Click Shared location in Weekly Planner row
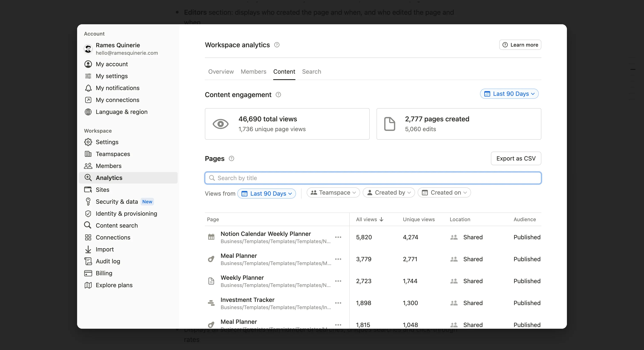The width and height of the screenshot is (644, 350). point(473,281)
